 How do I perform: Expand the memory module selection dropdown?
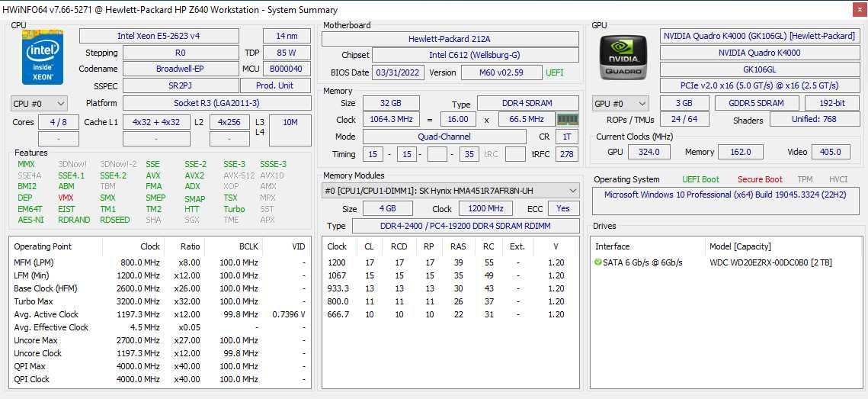[x=450, y=191]
